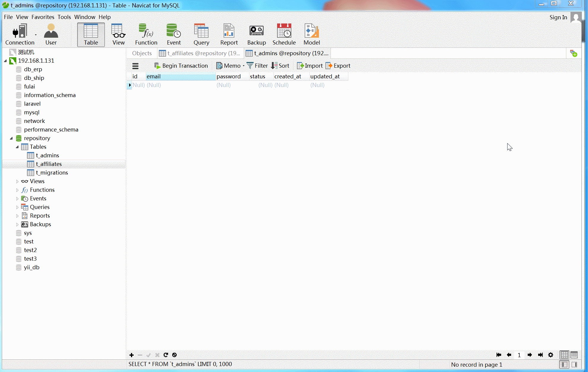Click the Query toolbar icon

point(201,34)
